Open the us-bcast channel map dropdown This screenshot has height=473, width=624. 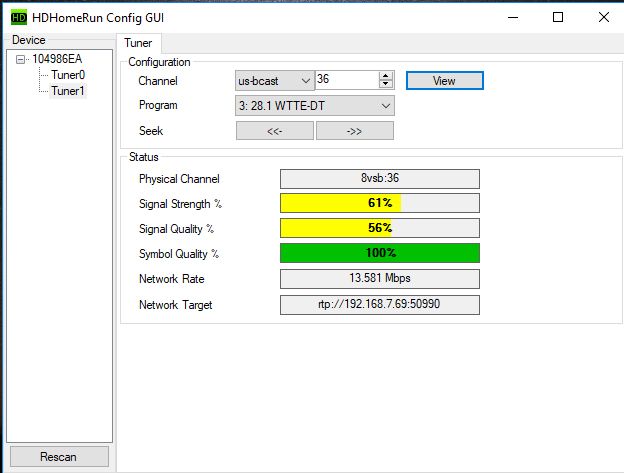tap(274, 80)
